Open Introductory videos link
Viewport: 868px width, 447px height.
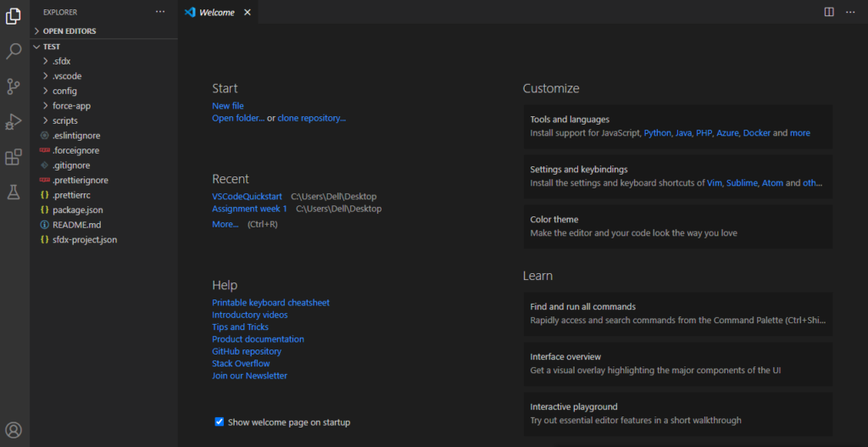[250, 316]
